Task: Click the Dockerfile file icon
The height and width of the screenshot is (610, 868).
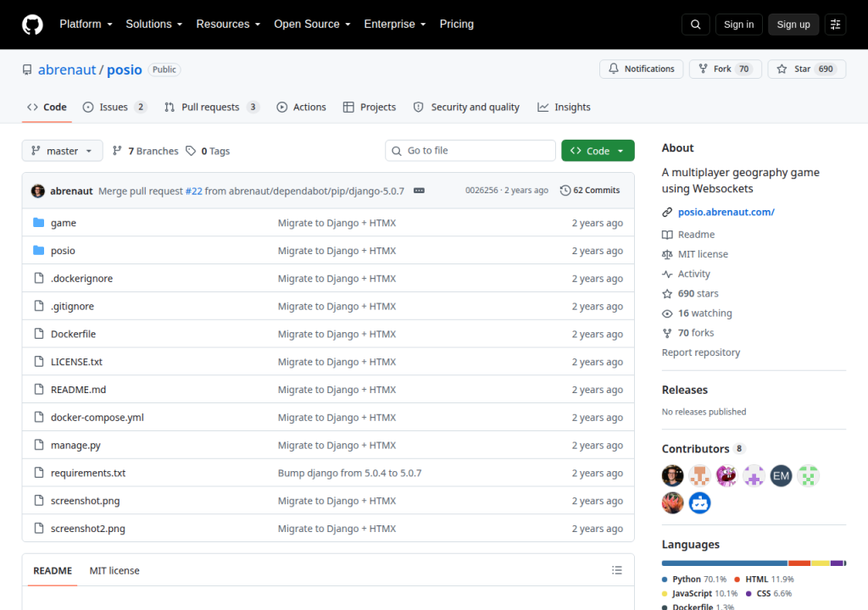Action: (38, 334)
